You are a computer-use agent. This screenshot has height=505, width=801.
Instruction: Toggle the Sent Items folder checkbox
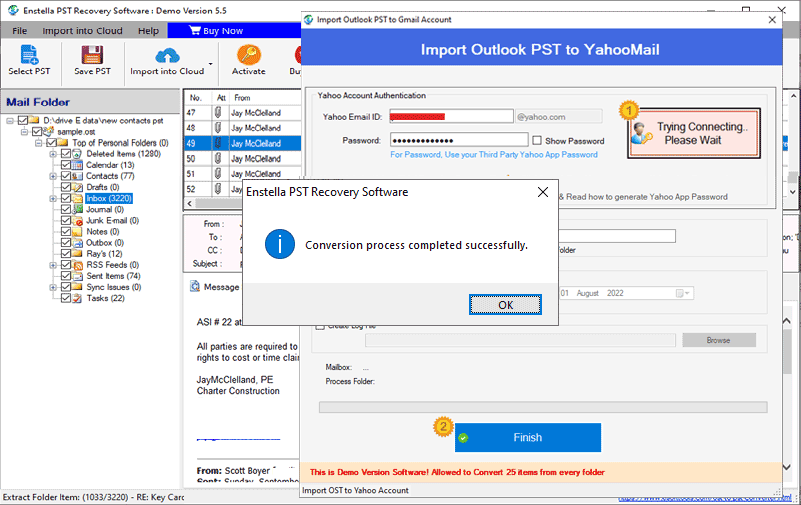tap(66, 276)
